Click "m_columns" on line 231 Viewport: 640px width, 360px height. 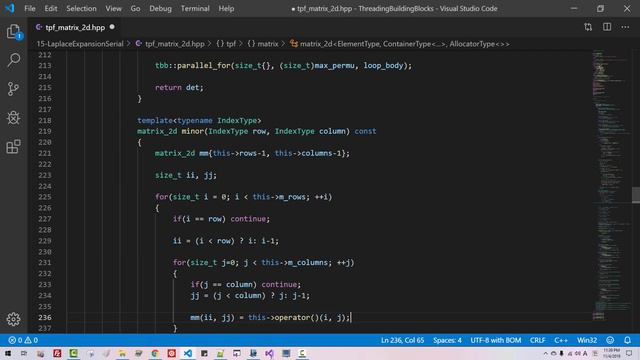point(308,262)
